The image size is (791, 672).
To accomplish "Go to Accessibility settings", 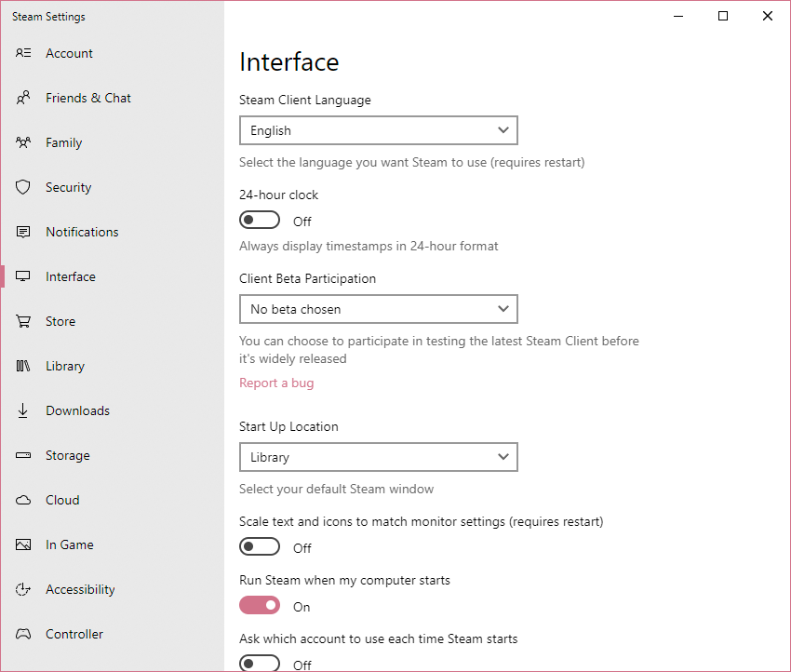I will [112, 589].
